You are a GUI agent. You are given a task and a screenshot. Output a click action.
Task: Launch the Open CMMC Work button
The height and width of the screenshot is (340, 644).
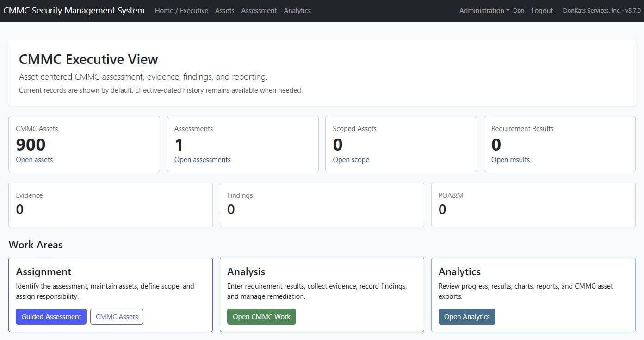click(x=261, y=317)
